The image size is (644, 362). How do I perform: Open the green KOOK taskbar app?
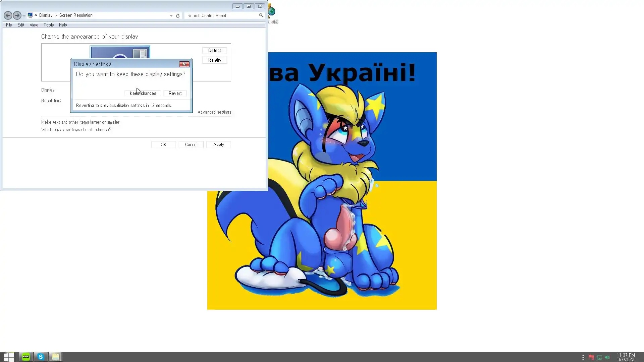tap(26, 357)
